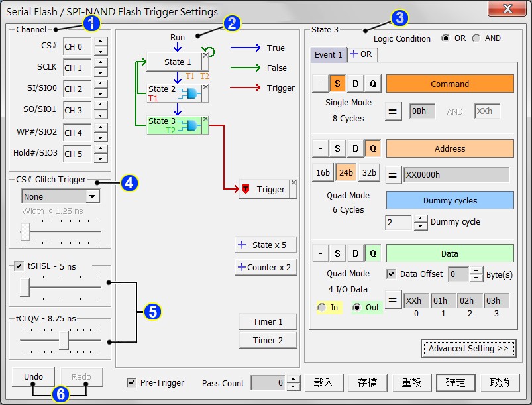Click the equals operator beside Command value
532x405 pixels.
[x=393, y=112]
